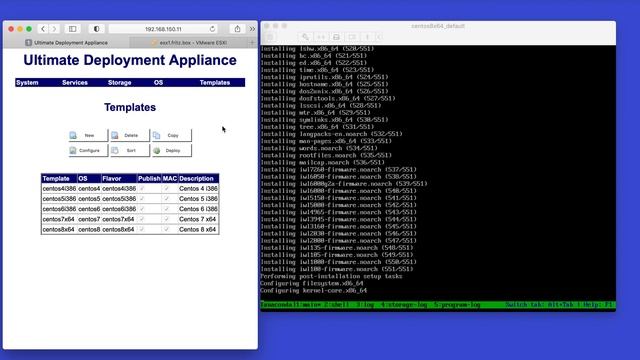Go back in Safari history
This screenshot has width=640, height=360.
[43, 29]
